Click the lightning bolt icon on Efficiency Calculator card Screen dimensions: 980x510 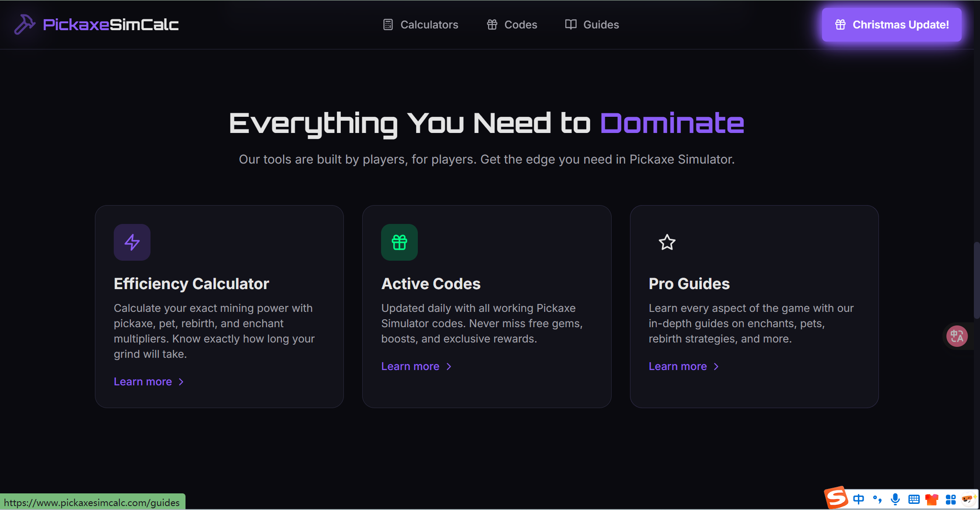point(132,242)
